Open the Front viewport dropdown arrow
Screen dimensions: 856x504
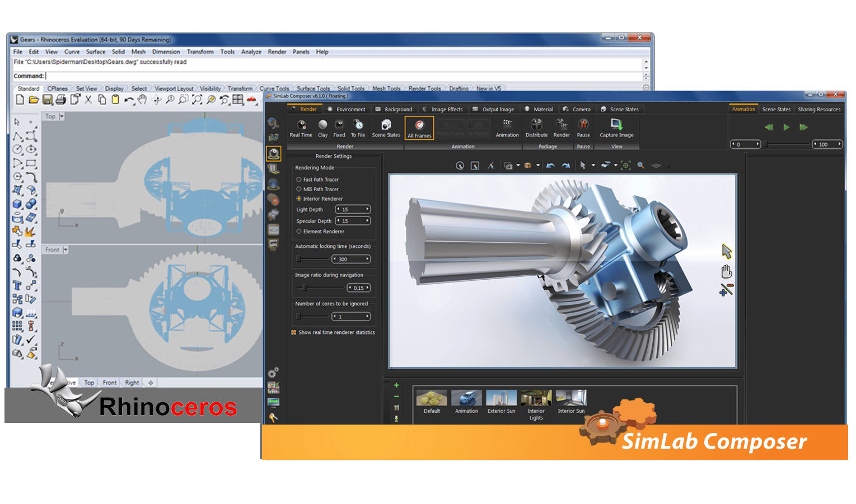(x=66, y=250)
